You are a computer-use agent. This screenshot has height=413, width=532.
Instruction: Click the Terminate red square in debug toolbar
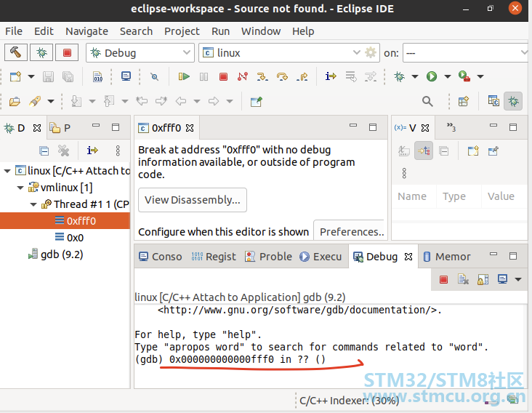click(223, 76)
